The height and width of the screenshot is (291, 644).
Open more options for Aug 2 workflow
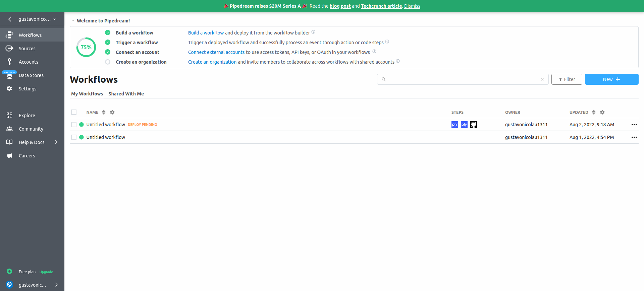pos(634,125)
